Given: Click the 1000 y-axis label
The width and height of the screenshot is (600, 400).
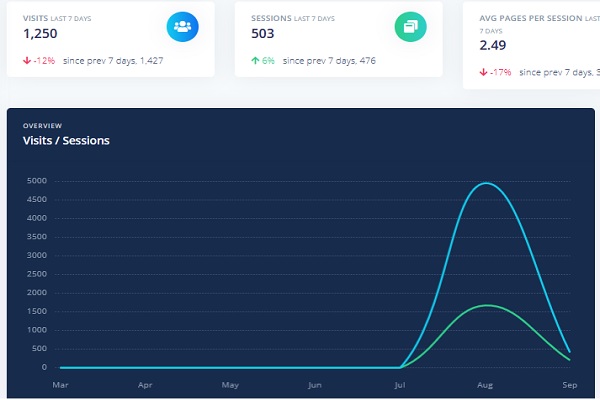Looking at the screenshot, I should pos(37,330).
